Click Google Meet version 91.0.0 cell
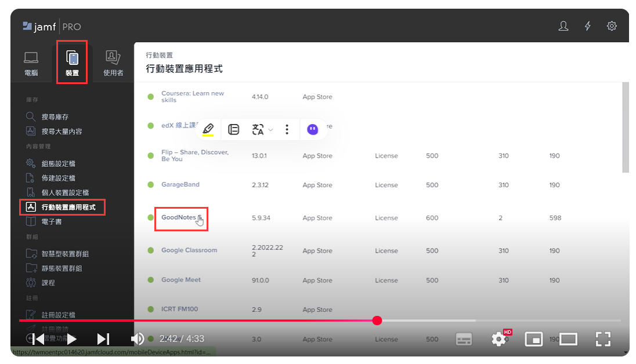The image size is (636, 364). 261,280
